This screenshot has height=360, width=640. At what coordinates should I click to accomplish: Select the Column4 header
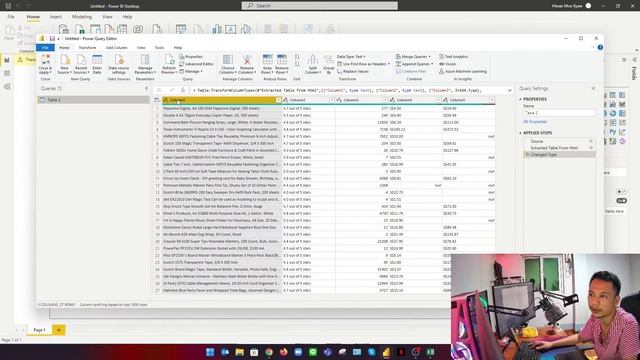415,100
